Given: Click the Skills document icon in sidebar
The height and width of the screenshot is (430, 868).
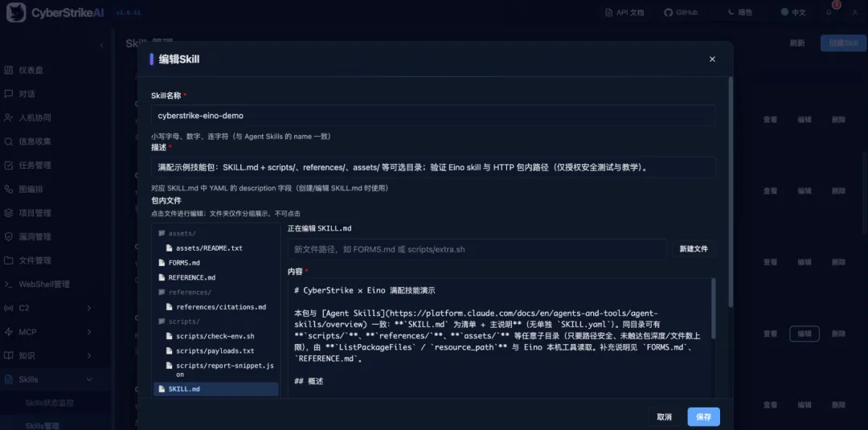Looking at the screenshot, I should [8, 379].
